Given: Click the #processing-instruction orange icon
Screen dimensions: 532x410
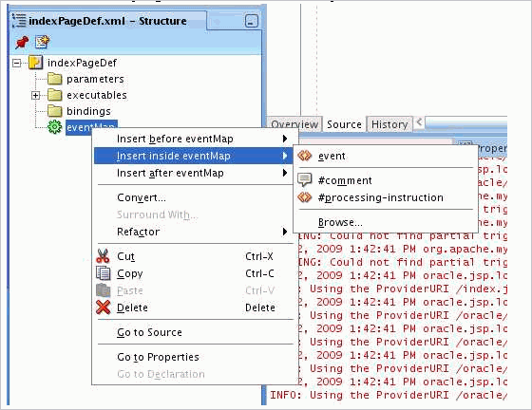Looking at the screenshot, I should coord(305,197).
